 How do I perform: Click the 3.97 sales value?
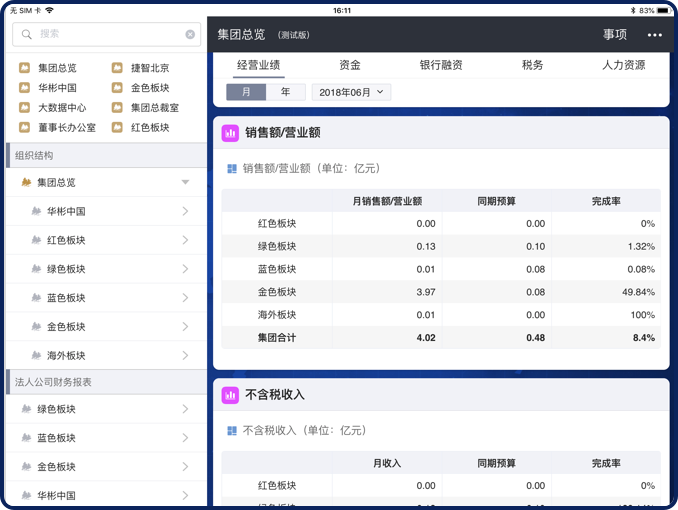coord(426,292)
